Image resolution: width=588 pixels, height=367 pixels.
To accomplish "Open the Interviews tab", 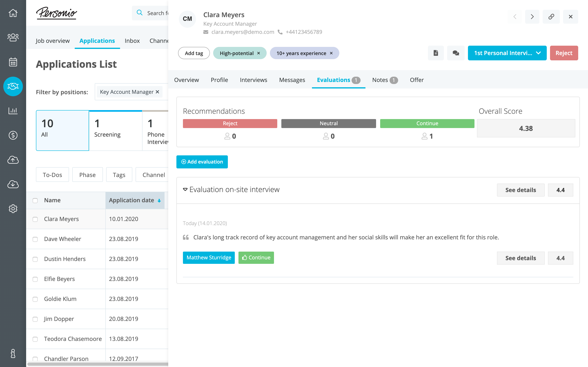I will point(253,80).
